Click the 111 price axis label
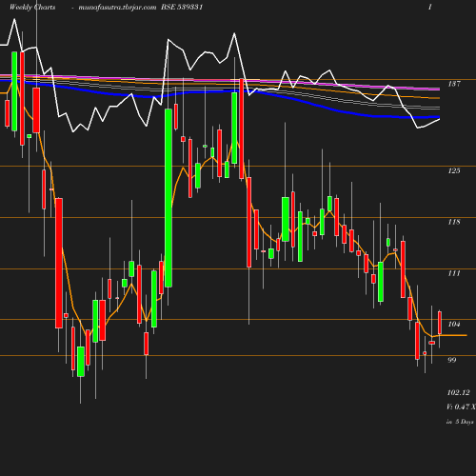This screenshot has width=476, height=476. pos(454,273)
